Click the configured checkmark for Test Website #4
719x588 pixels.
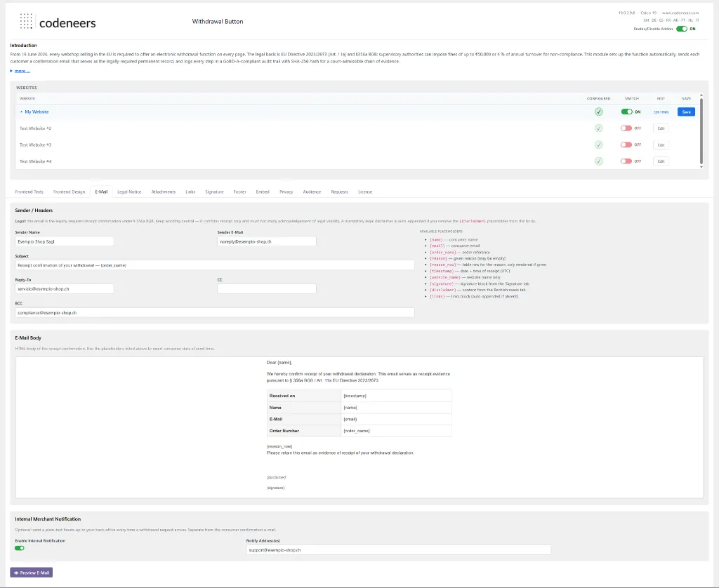coord(598,161)
